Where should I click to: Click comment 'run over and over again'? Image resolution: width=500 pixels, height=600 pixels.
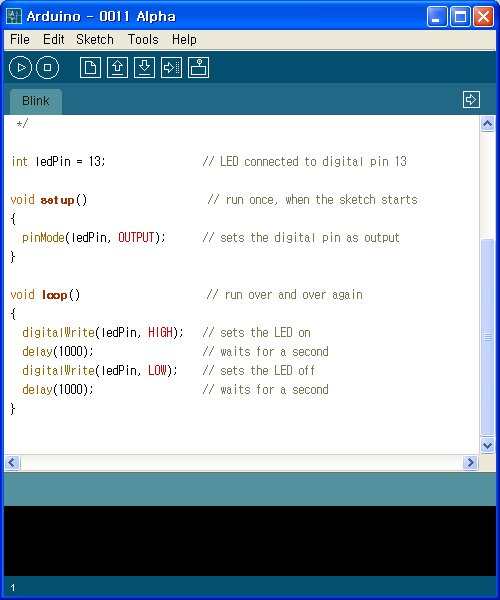coord(284,295)
